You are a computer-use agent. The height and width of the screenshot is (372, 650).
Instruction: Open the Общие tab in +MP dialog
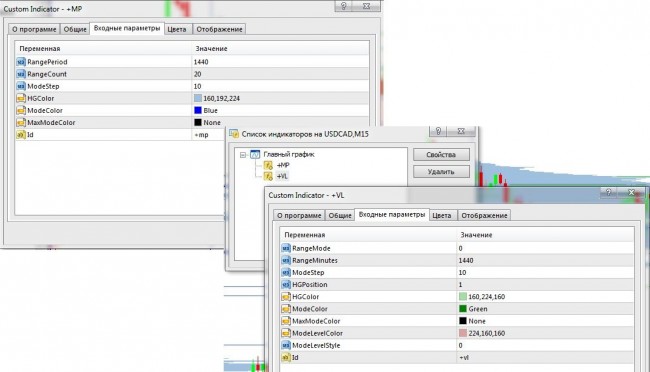pyautogui.click(x=75, y=29)
